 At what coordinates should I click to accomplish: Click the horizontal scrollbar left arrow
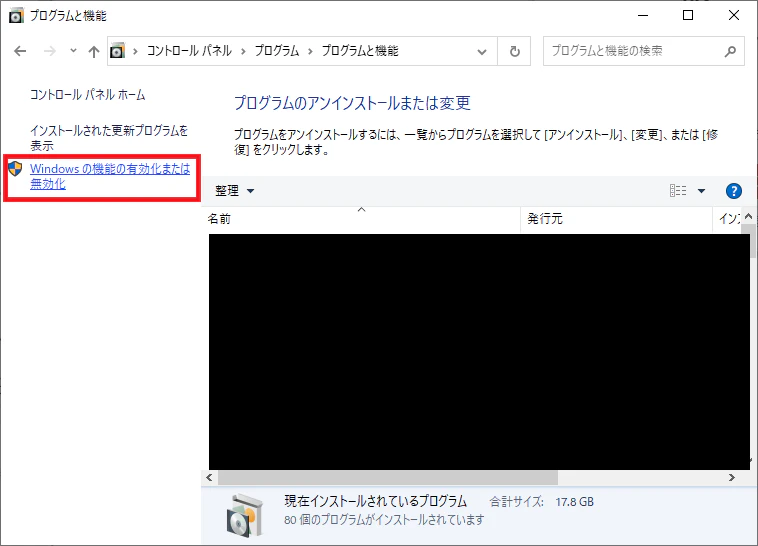[x=209, y=477]
